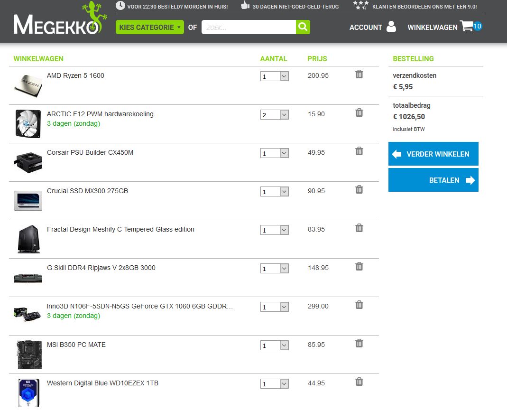
Task: Open account via the person icon
Action: 391,27
